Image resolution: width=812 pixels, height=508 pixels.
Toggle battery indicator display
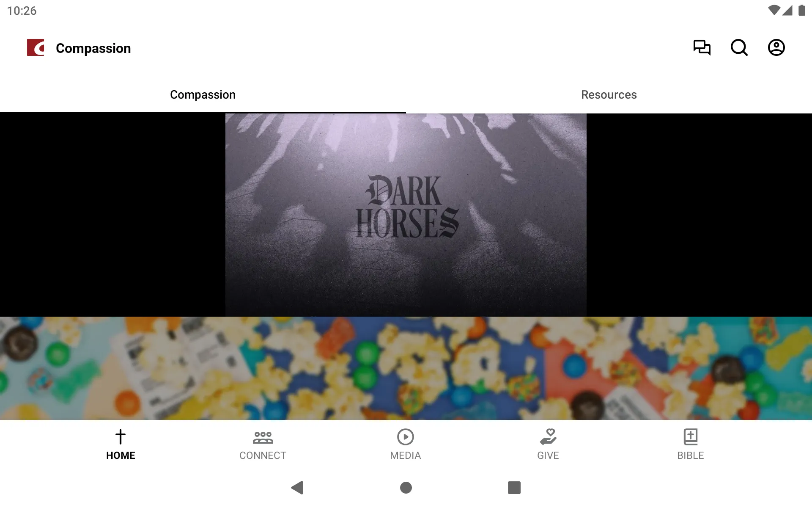click(x=802, y=10)
